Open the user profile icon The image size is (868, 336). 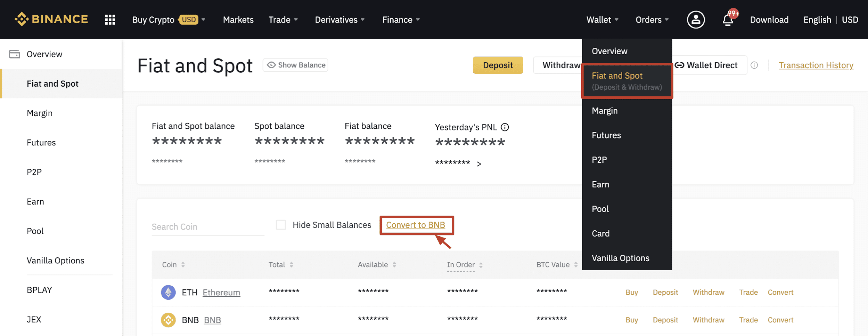696,19
